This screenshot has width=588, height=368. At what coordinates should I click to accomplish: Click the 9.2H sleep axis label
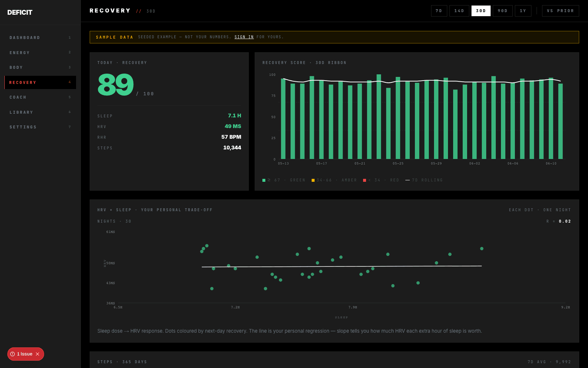(x=566, y=307)
